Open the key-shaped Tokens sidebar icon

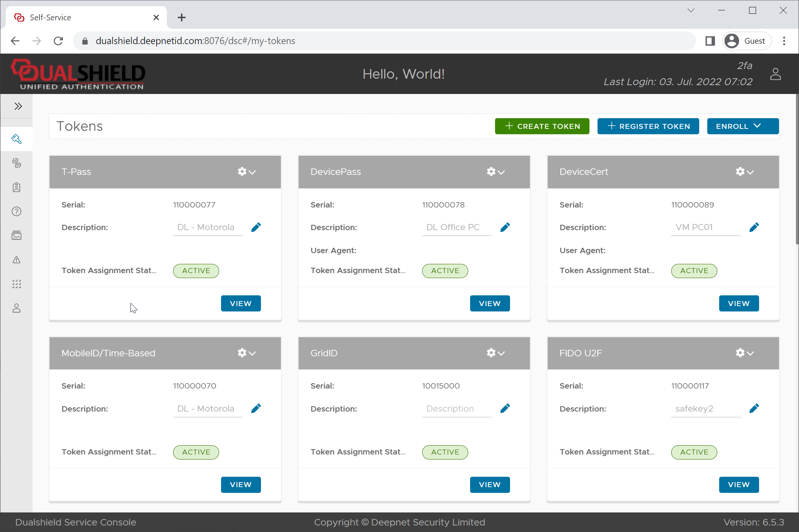coord(17,139)
